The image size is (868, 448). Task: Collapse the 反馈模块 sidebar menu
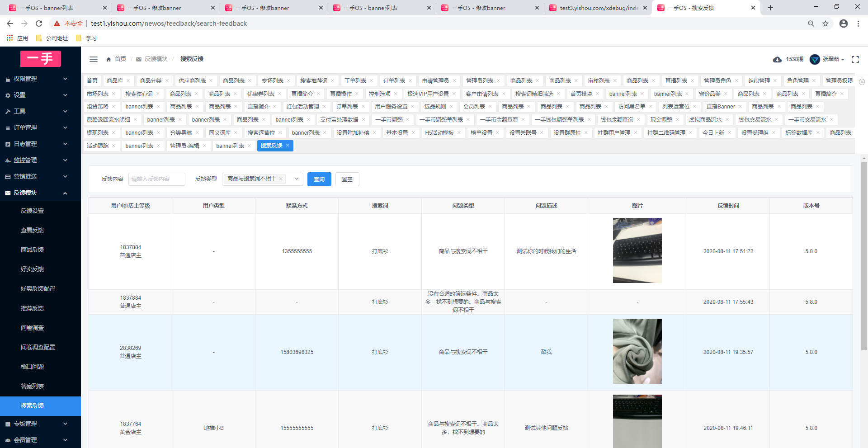(41, 193)
